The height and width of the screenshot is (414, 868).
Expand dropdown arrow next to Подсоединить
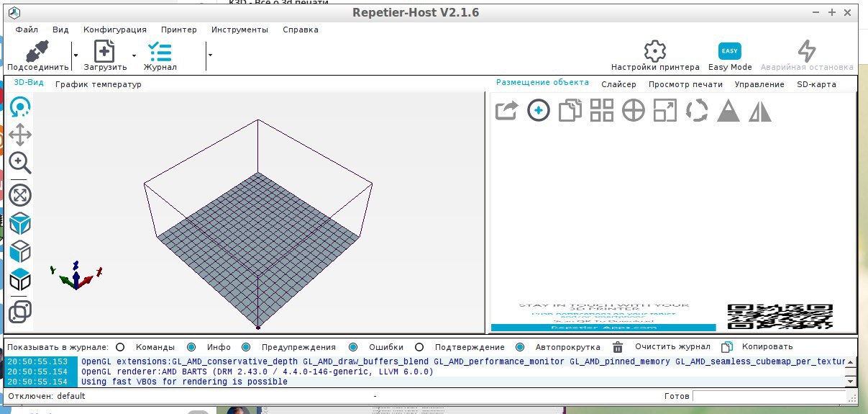(76, 55)
